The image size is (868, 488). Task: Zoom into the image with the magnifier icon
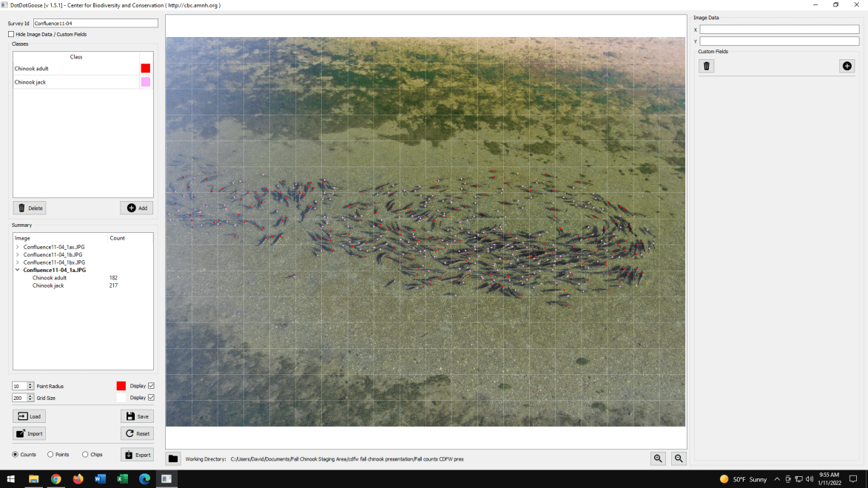pyautogui.click(x=657, y=458)
